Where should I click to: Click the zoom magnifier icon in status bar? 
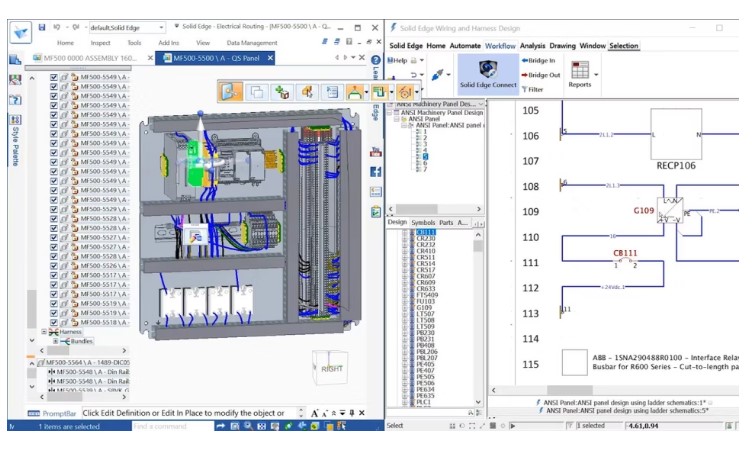pyautogui.click(x=248, y=425)
